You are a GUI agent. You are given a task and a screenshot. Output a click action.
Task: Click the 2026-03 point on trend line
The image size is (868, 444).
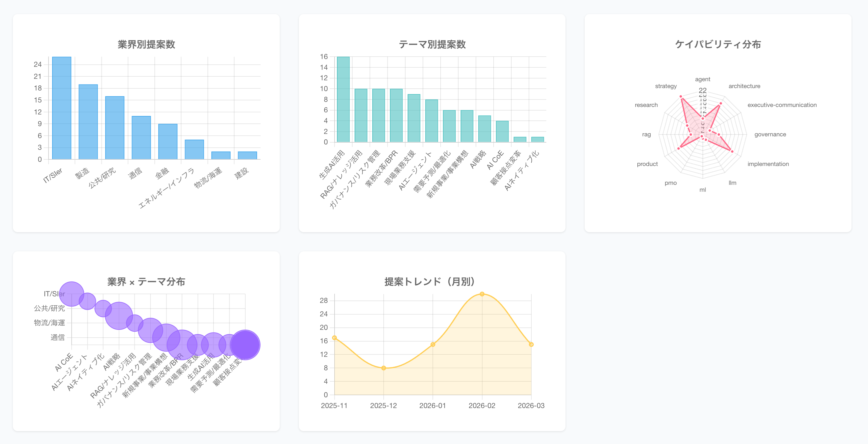531,344
